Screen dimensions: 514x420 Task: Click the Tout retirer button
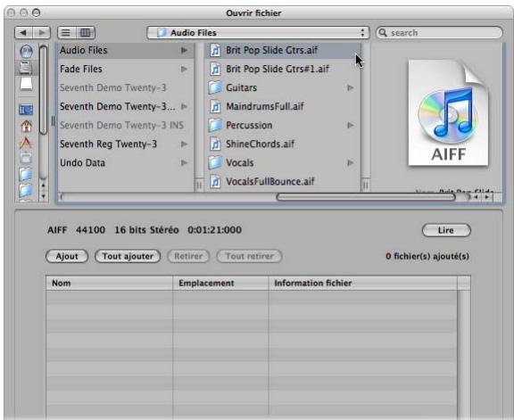pos(249,256)
